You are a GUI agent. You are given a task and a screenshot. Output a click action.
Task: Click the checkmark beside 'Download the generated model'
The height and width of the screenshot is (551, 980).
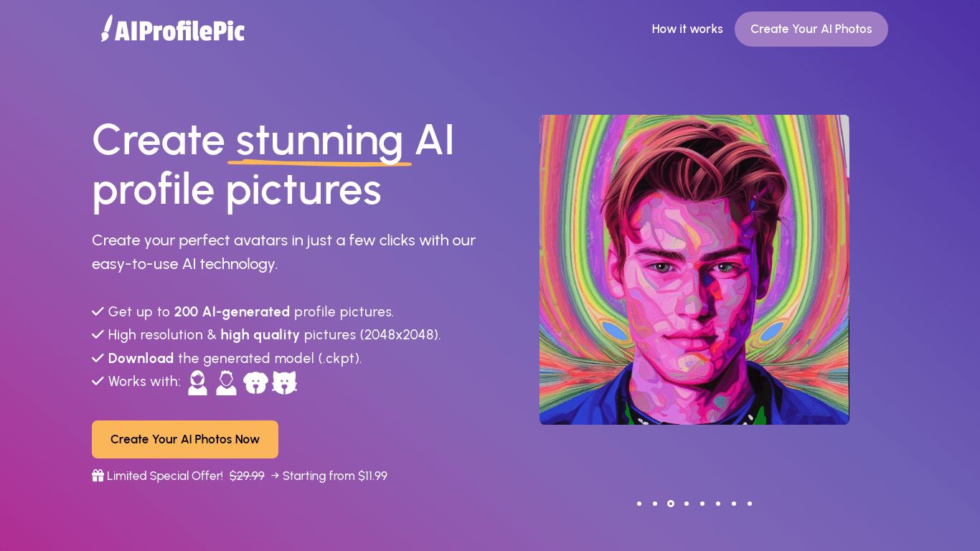98,358
